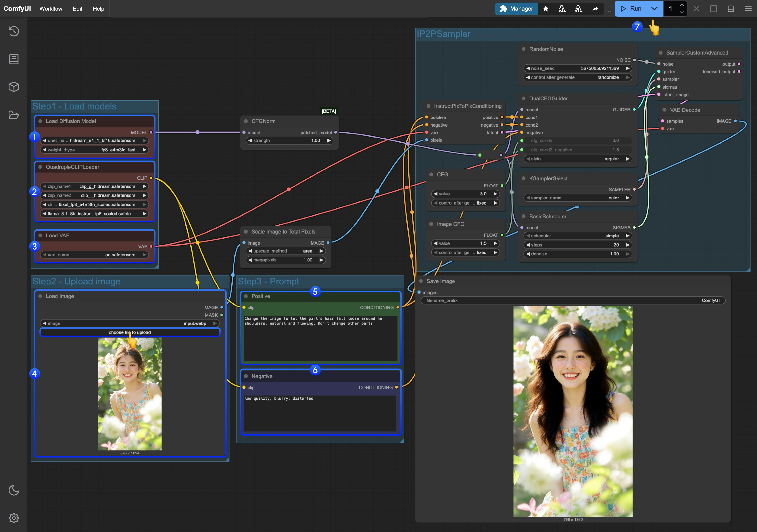Click the settings gear icon

14,518
